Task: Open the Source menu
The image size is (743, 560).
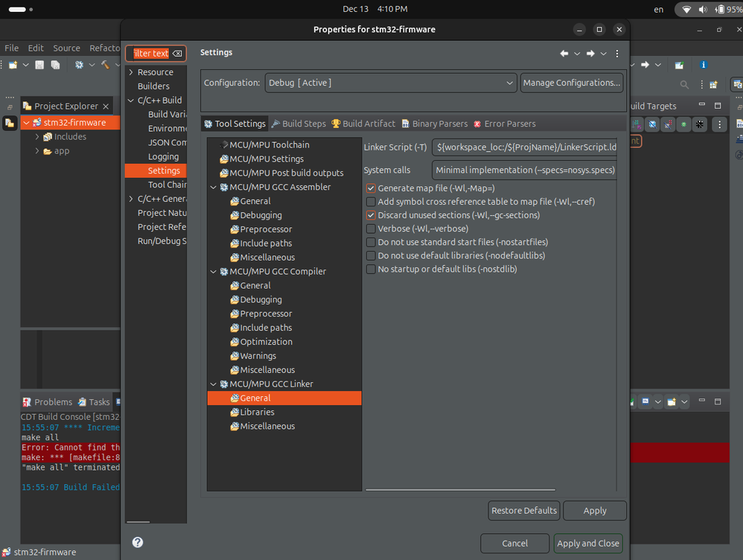Action: click(66, 48)
